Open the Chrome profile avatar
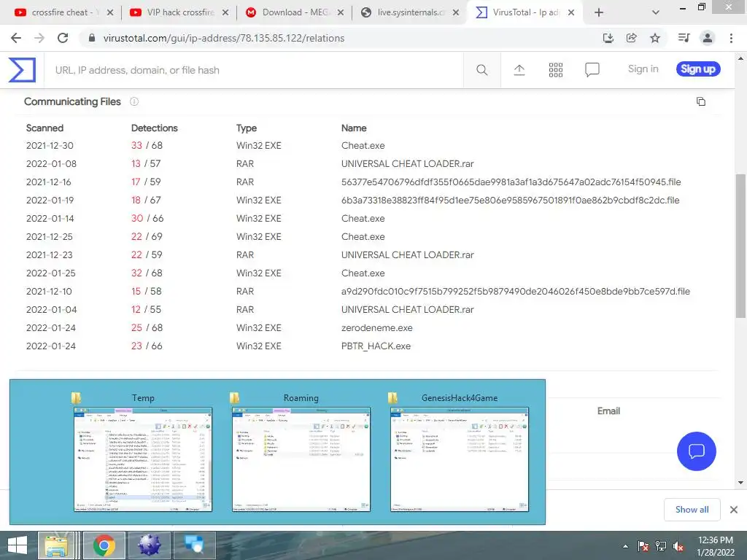 pos(708,38)
